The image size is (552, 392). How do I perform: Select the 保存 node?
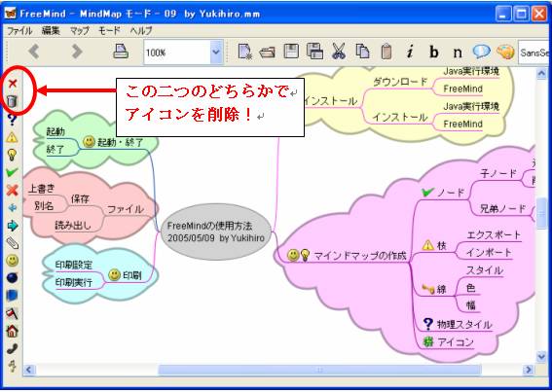point(80,198)
